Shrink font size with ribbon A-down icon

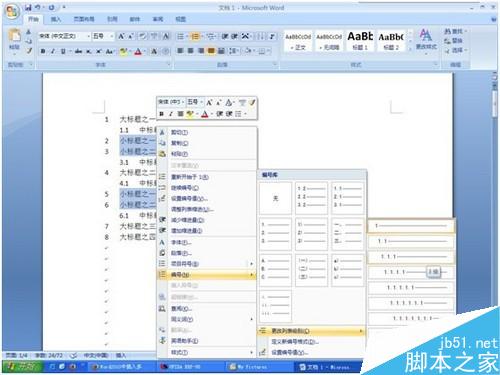click(x=130, y=36)
